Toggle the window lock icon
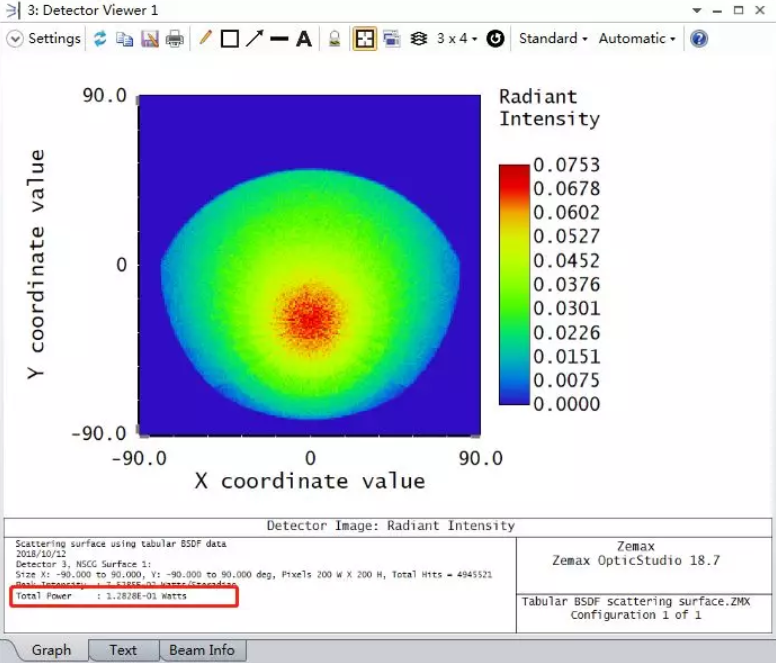The image size is (776, 663). click(335, 39)
